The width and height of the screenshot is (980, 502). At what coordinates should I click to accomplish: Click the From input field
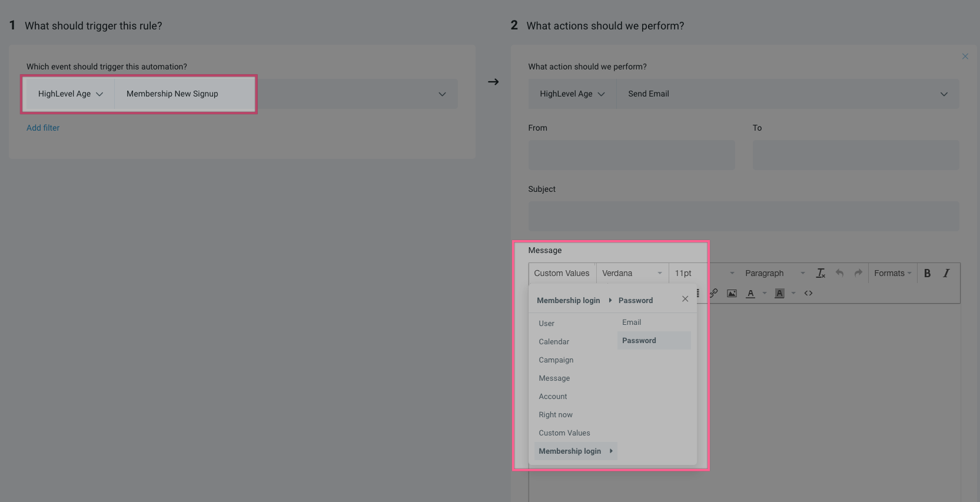[632, 155]
